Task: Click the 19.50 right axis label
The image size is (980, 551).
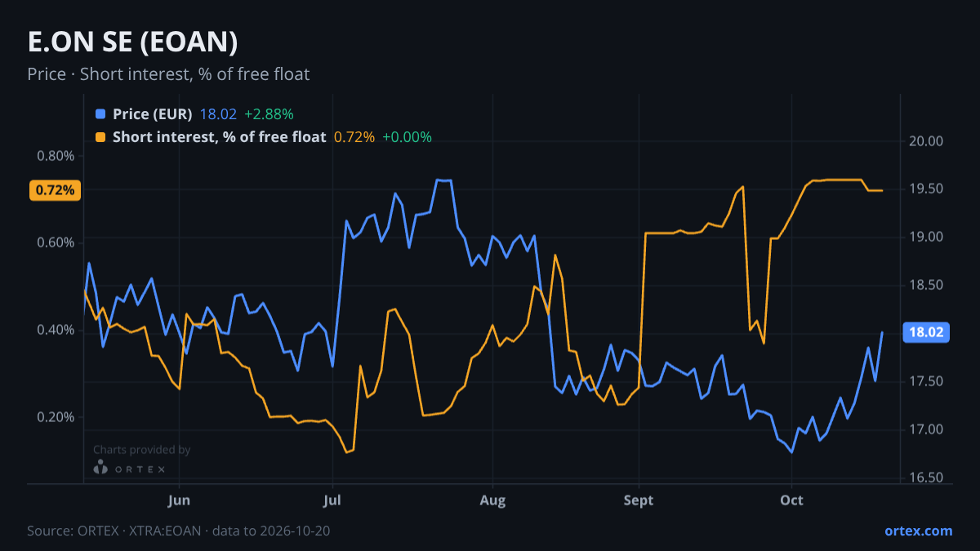Action: click(925, 189)
